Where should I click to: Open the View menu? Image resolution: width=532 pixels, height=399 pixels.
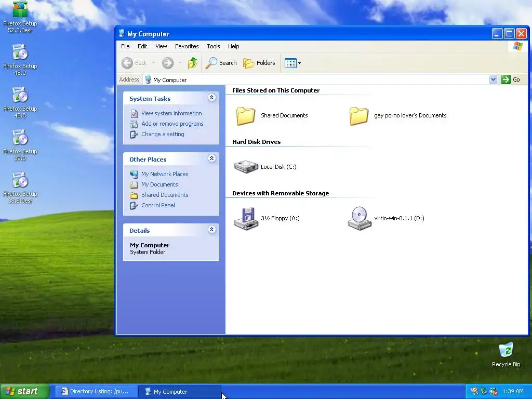161,46
